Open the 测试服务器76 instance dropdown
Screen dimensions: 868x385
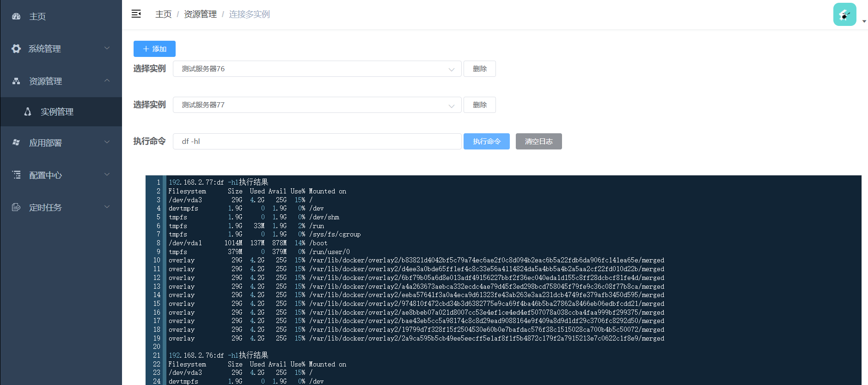(317, 69)
